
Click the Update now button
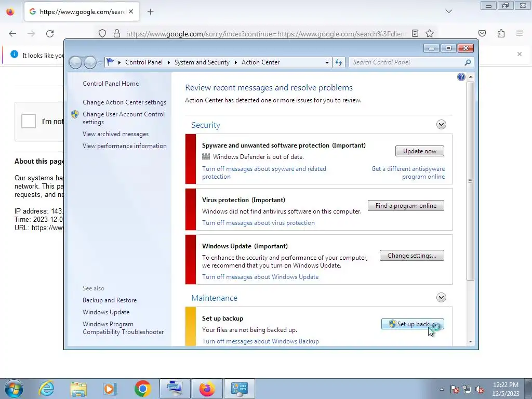pos(419,151)
